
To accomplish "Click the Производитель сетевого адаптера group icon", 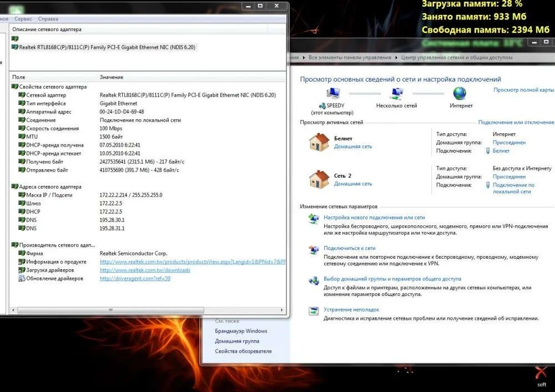I will pyautogui.click(x=15, y=245).
